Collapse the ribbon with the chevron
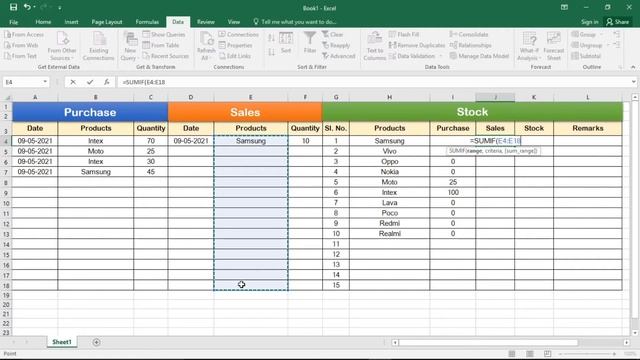 (x=633, y=67)
